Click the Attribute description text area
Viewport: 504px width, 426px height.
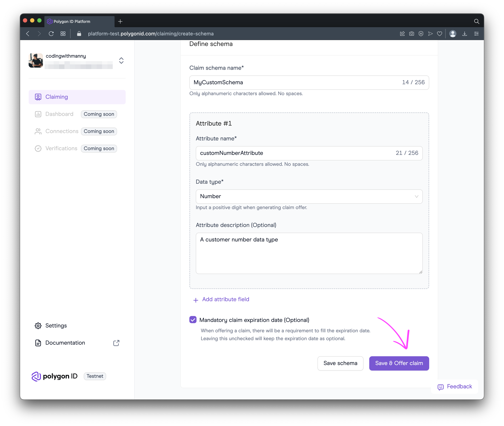click(x=309, y=253)
